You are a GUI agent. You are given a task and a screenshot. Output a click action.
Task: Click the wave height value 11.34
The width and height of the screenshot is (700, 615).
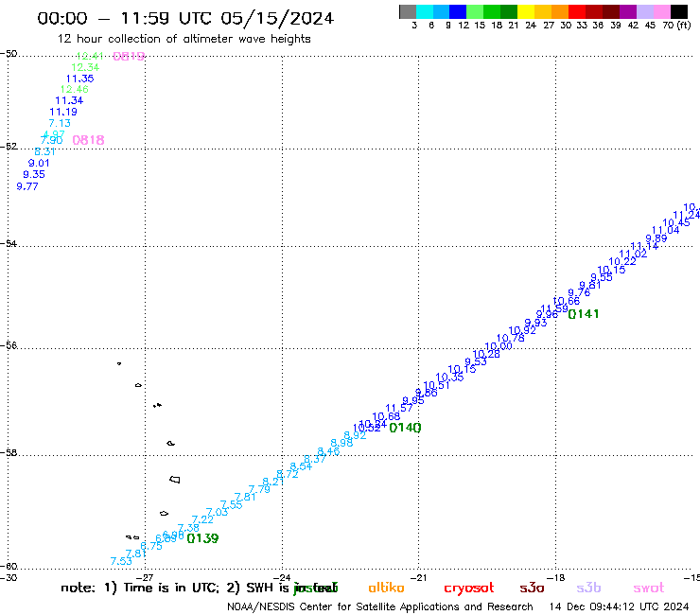point(69,100)
